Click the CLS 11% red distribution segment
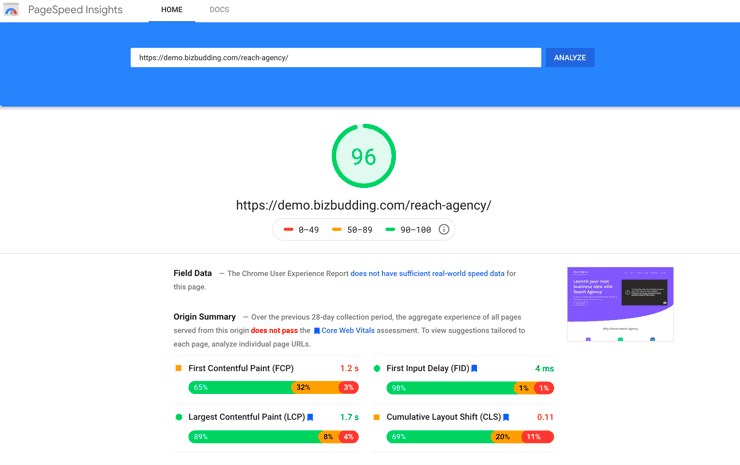Image resolution: width=740 pixels, height=465 pixels. point(538,437)
